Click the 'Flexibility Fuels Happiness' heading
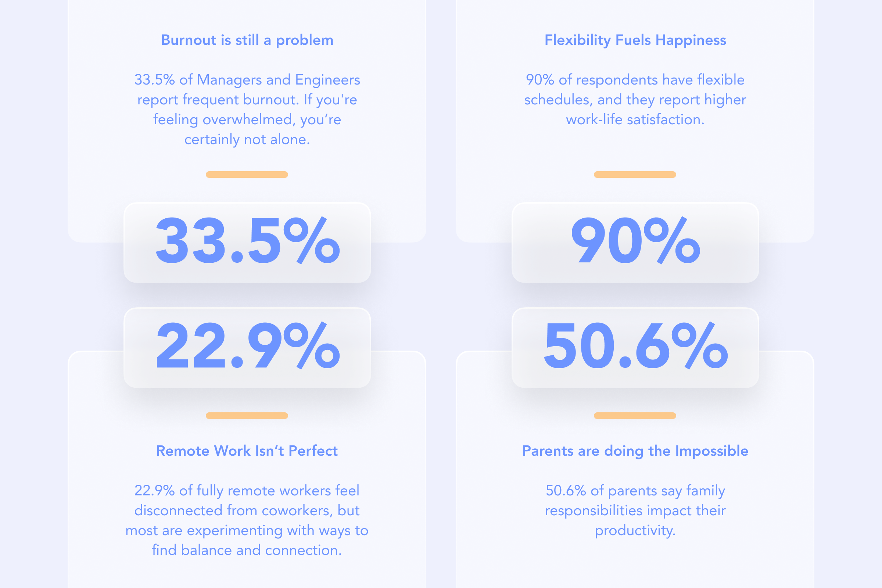 (x=635, y=40)
